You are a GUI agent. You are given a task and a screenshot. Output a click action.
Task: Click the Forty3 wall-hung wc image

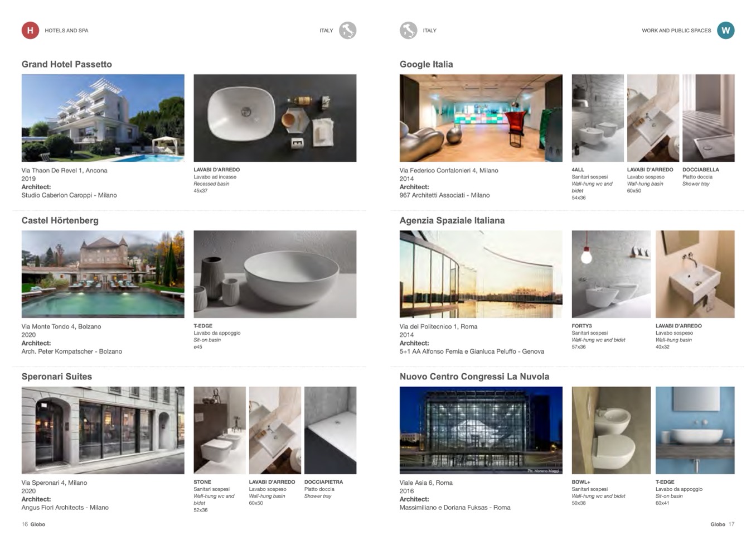point(611,274)
